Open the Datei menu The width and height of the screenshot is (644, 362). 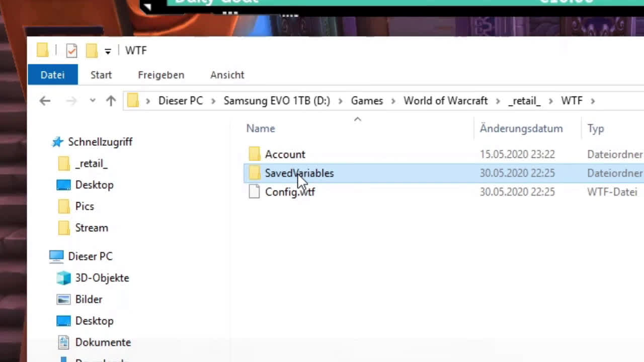pyautogui.click(x=52, y=75)
